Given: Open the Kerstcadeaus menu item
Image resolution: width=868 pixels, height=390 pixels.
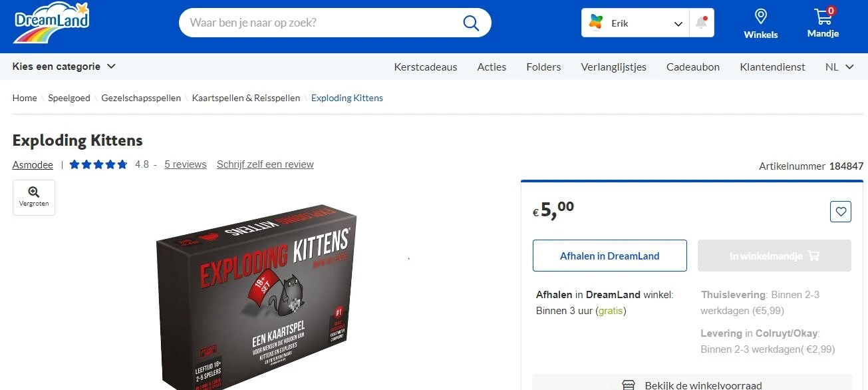Looking at the screenshot, I should 426,67.
